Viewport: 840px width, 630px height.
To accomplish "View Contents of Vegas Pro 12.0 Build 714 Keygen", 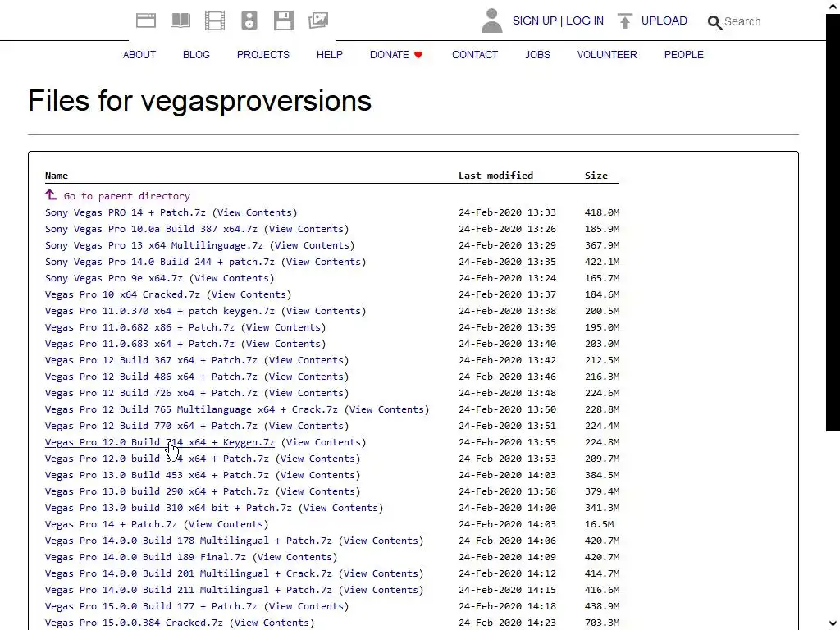I will (x=323, y=442).
